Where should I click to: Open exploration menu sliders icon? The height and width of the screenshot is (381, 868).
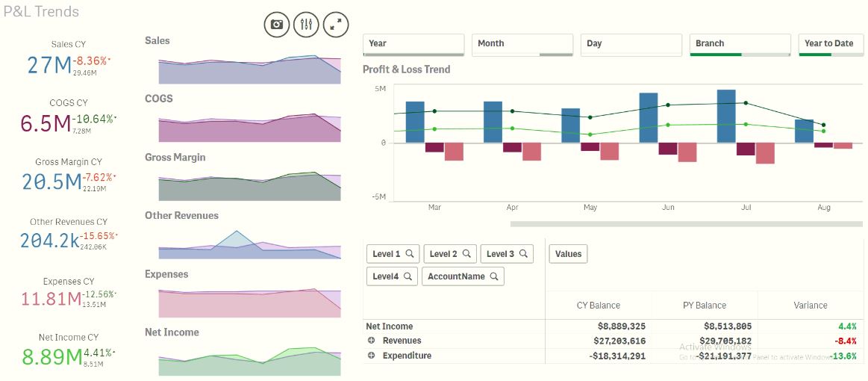[306, 24]
